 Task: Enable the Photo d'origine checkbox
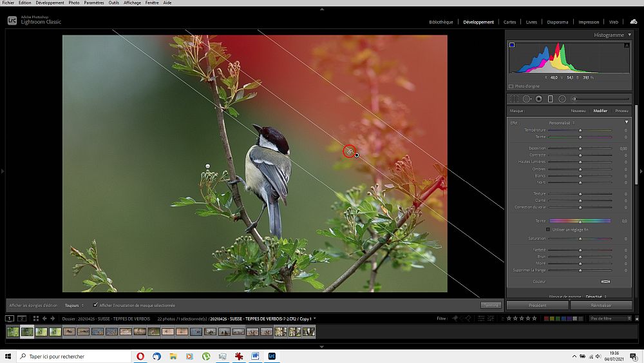tap(511, 86)
